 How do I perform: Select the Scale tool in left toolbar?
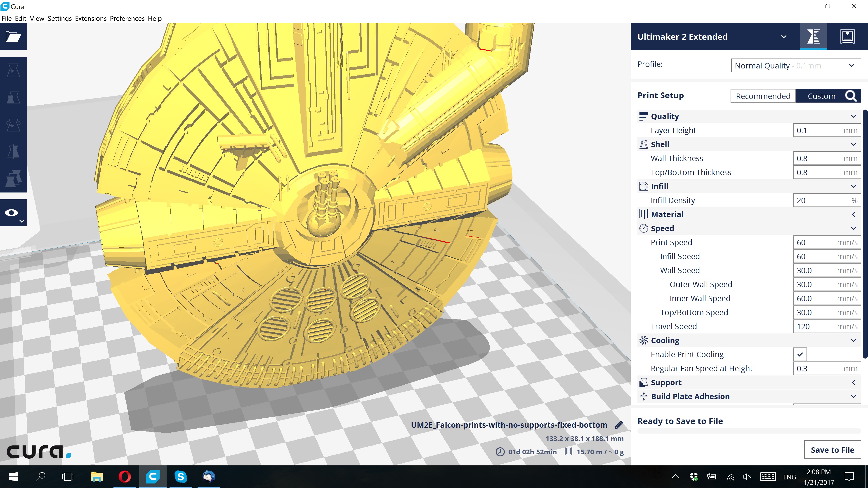13,97
